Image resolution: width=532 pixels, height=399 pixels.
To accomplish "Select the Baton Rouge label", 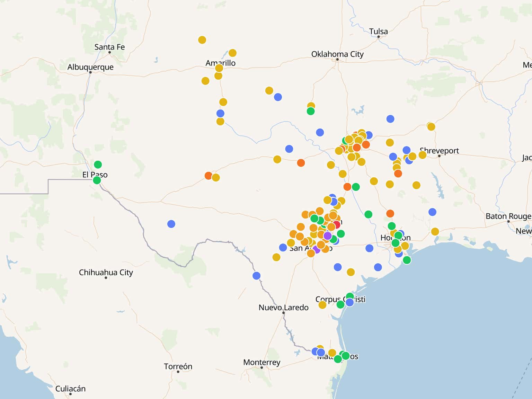I will (508, 216).
